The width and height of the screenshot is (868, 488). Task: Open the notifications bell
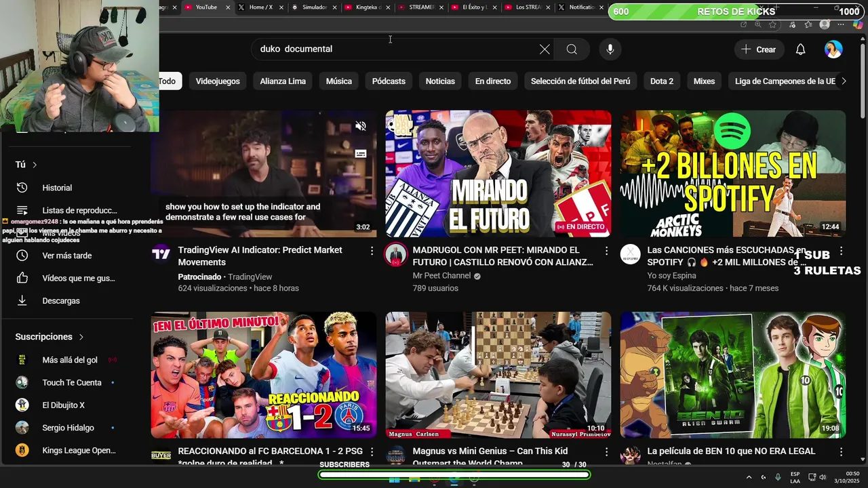[800, 49]
